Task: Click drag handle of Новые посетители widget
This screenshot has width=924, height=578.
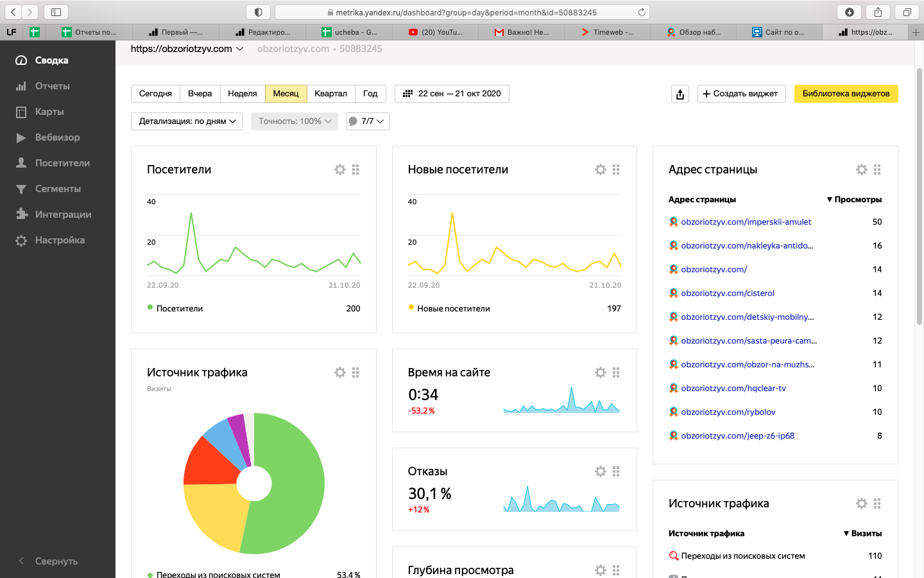Action: [616, 170]
